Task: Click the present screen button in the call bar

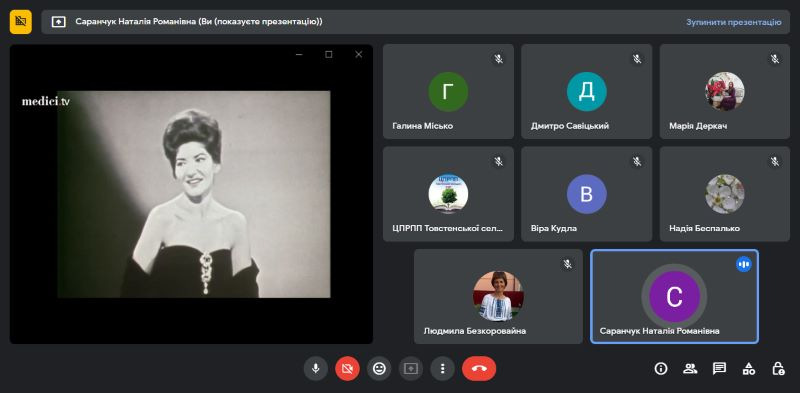Action: click(411, 369)
